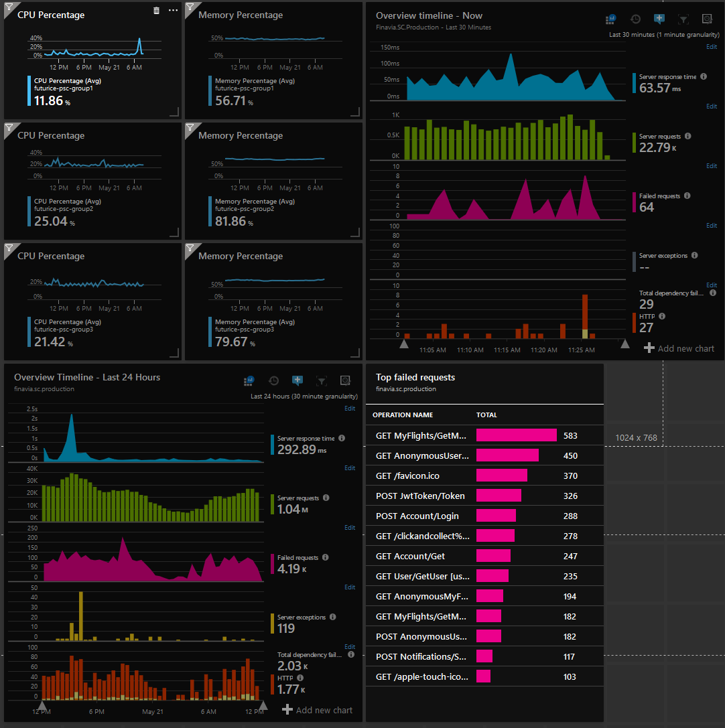Click Edit link above Server exceptions 119

[x=350, y=587]
